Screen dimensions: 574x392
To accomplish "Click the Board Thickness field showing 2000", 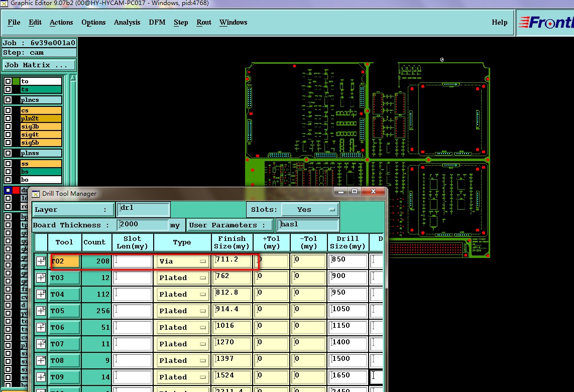I will tap(142, 225).
